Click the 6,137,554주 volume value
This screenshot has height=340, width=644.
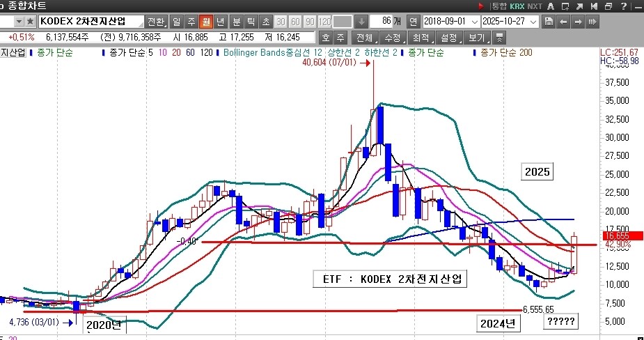point(67,38)
